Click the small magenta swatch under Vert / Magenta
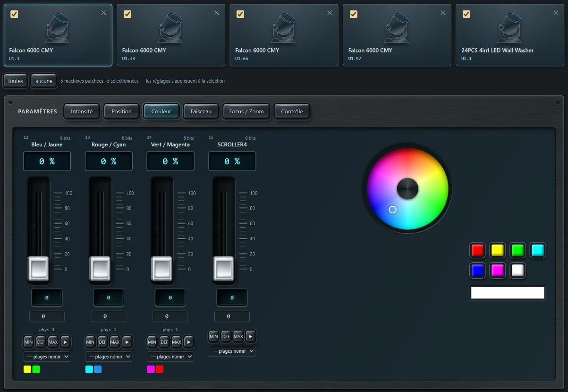568x392 pixels. coord(151,369)
